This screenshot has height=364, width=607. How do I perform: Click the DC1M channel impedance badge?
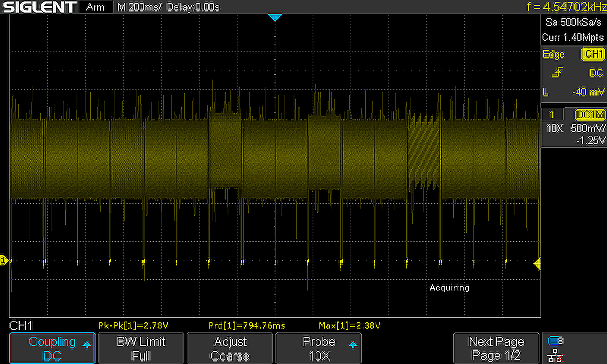point(590,115)
